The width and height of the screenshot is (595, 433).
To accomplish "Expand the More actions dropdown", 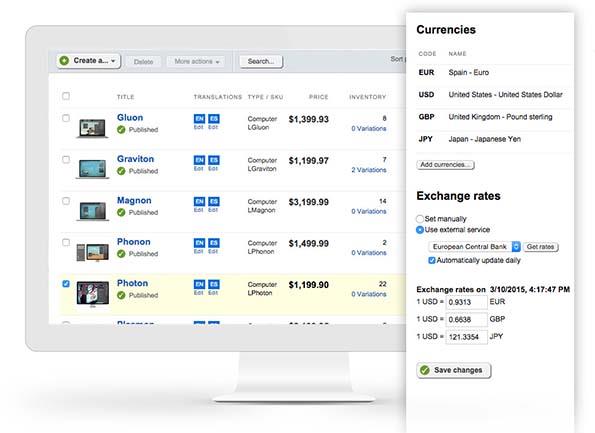I will [x=197, y=61].
